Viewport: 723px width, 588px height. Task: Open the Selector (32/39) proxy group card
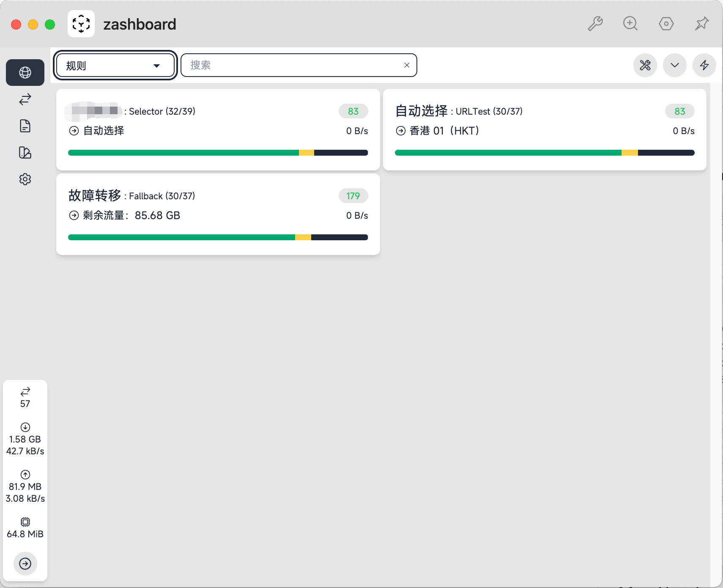tap(218, 129)
